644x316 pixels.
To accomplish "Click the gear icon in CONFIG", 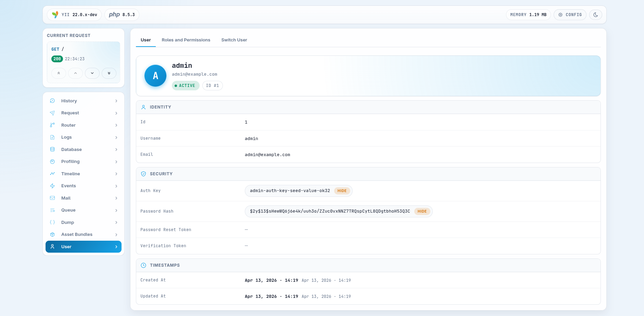I will (x=560, y=15).
